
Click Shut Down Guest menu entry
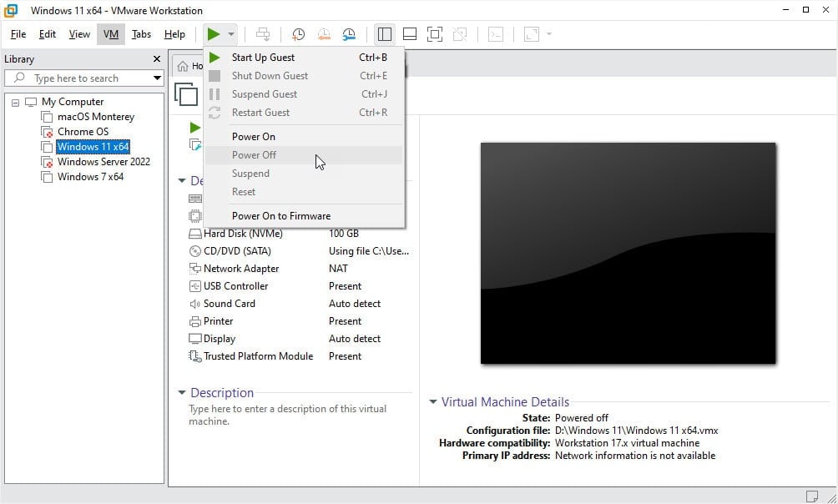point(304,76)
